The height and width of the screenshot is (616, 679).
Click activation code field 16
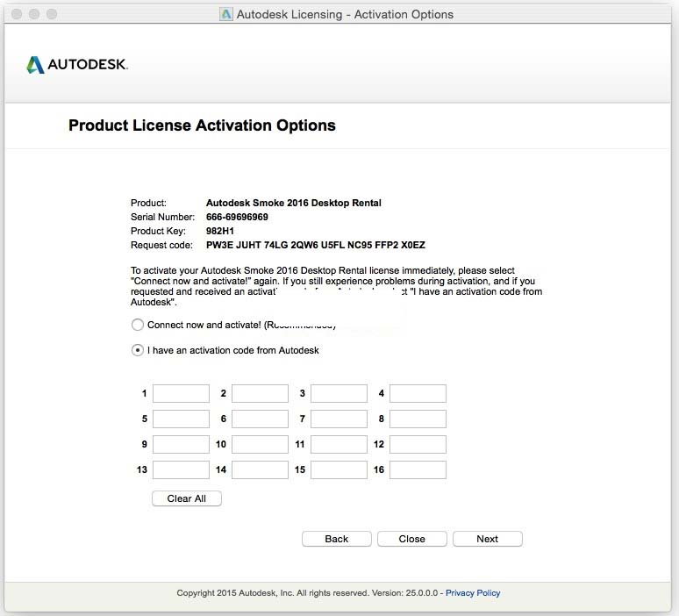(418, 470)
